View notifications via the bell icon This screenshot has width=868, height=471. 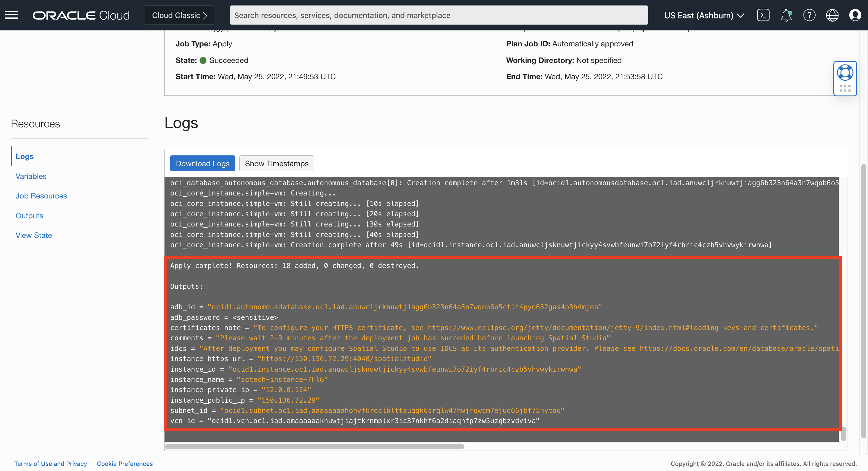click(786, 15)
